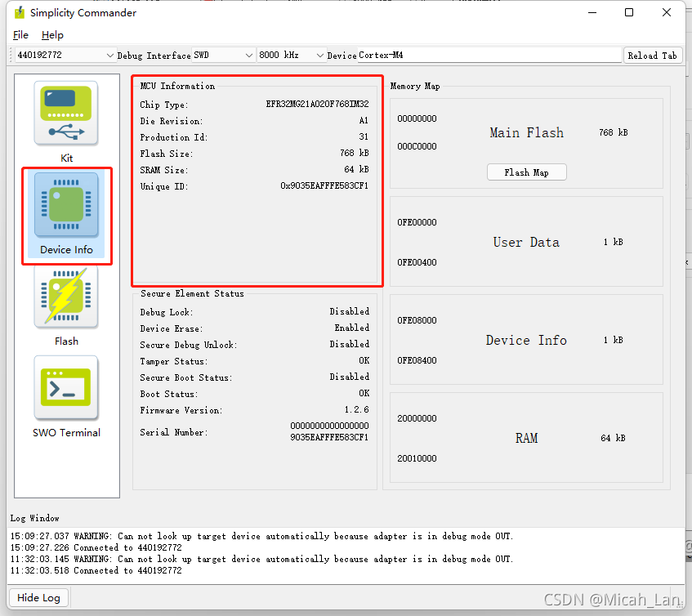The image size is (692, 616).
Task: Click the Tamper Status value OK
Action: [364, 360]
